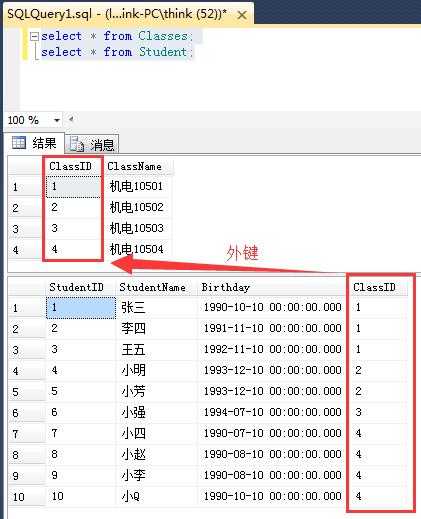Select the StudentName column header
The height and width of the screenshot is (519, 421).
157,287
